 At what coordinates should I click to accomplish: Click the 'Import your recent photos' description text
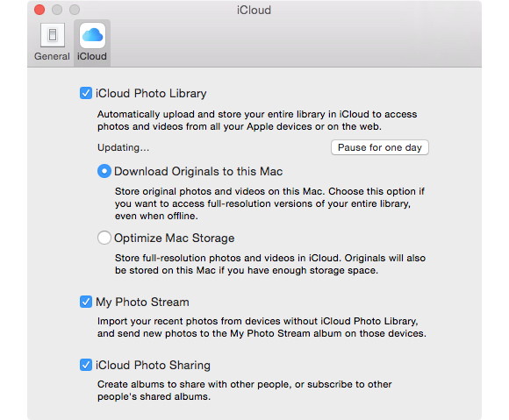click(262, 327)
